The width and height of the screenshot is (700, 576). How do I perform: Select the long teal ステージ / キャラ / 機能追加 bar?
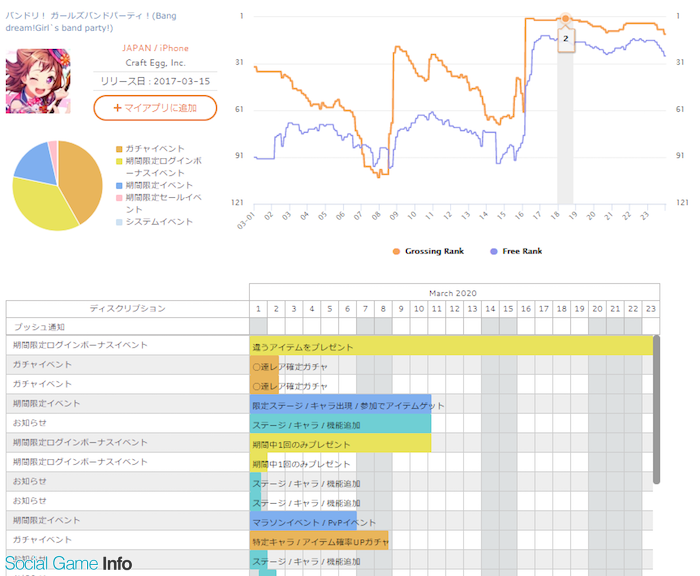pos(341,424)
